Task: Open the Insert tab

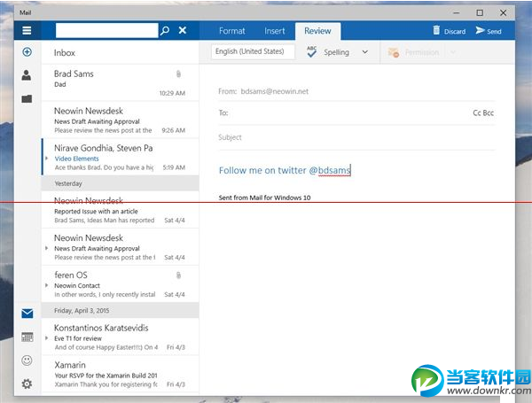Action: 275,31
